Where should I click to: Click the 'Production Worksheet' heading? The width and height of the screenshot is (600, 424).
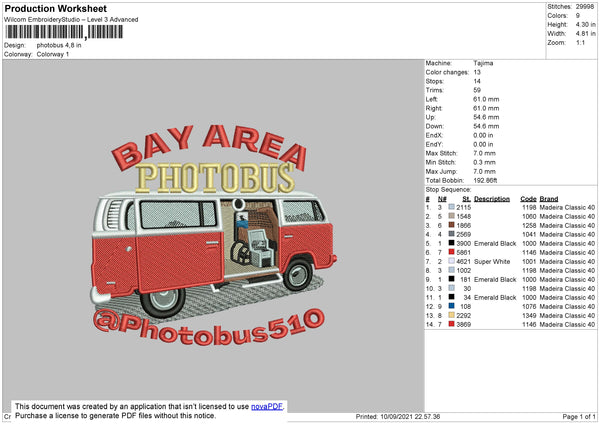56,8
